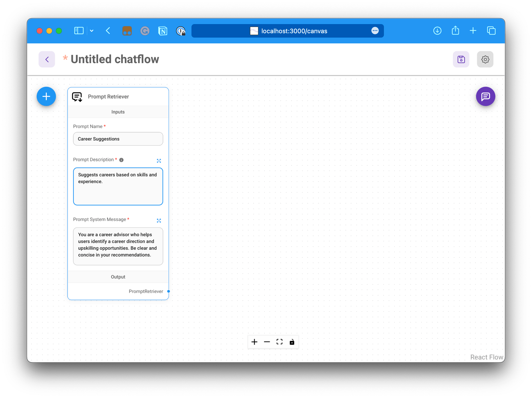Click the React Flow attribution link

pyautogui.click(x=486, y=357)
